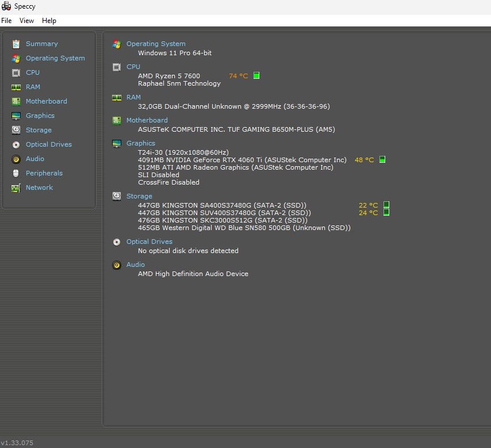Screen dimensions: 491x448
Task: Open the Operating System section heading link
Action: 156,44
